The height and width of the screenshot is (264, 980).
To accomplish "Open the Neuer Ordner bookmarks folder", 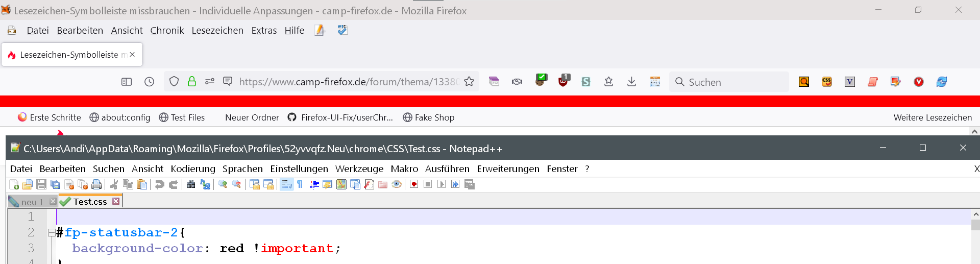I will [x=252, y=117].
